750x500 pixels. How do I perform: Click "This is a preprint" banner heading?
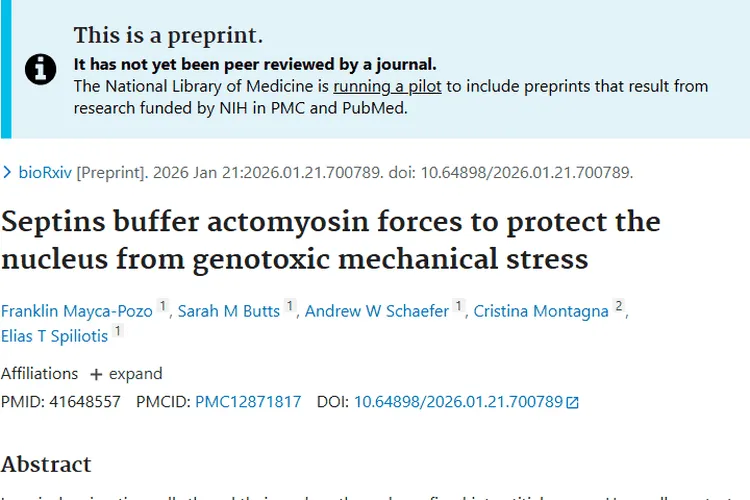(x=168, y=37)
